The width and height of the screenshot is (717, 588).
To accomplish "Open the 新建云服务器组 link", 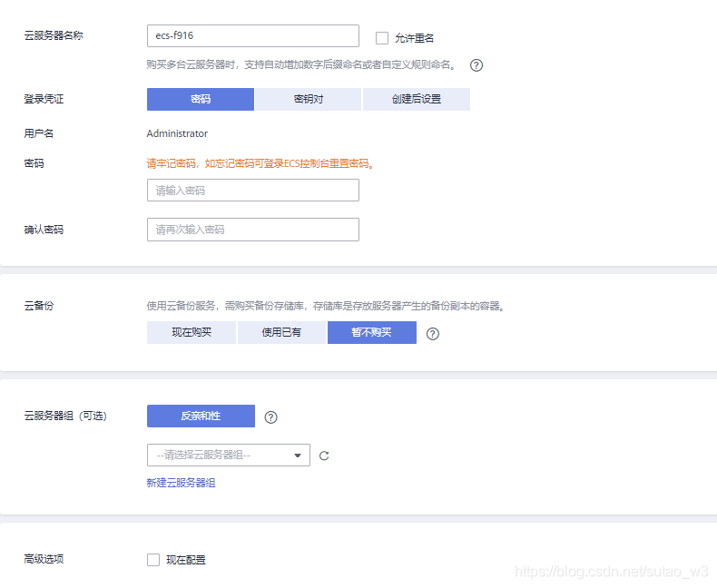I will pos(182,483).
